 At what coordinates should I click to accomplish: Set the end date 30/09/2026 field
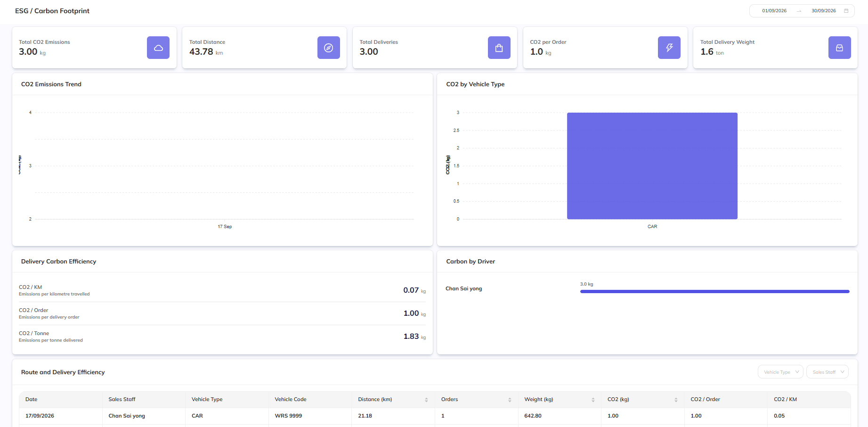[x=824, y=11]
